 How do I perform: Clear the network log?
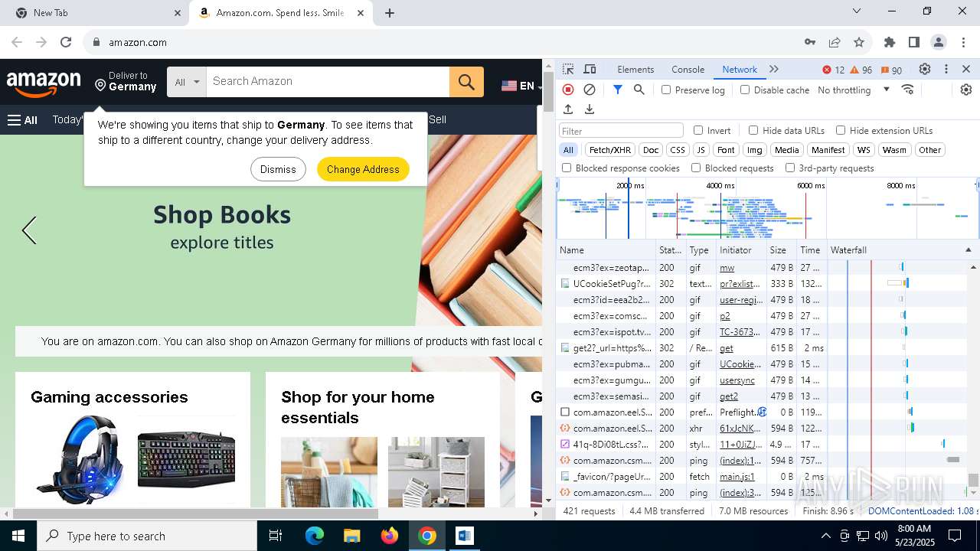point(590,90)
